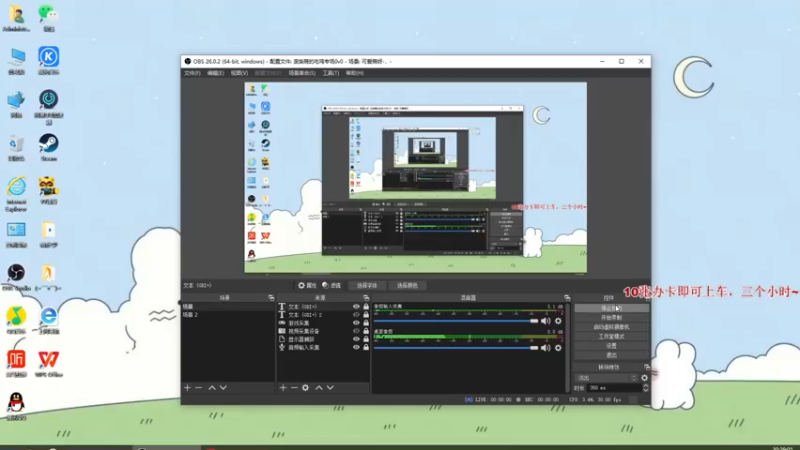
Task: Open the 视图(V) menu
Action: [239, 73]
